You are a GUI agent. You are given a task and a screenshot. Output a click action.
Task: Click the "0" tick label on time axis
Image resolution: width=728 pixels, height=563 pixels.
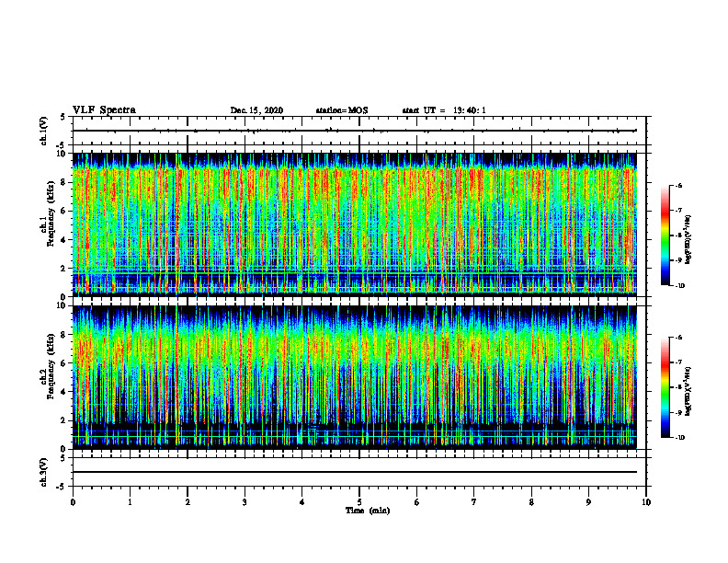pos(73,502)
